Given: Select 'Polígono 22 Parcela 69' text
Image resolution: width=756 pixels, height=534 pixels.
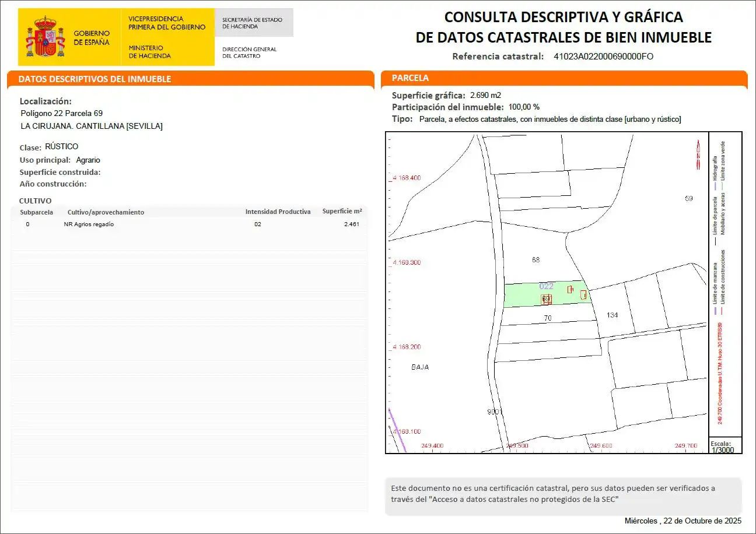Looking at the screenshot, I should click(62, 113).
